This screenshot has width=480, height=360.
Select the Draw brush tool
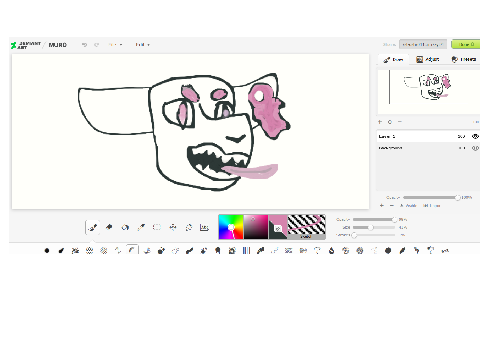93,227
